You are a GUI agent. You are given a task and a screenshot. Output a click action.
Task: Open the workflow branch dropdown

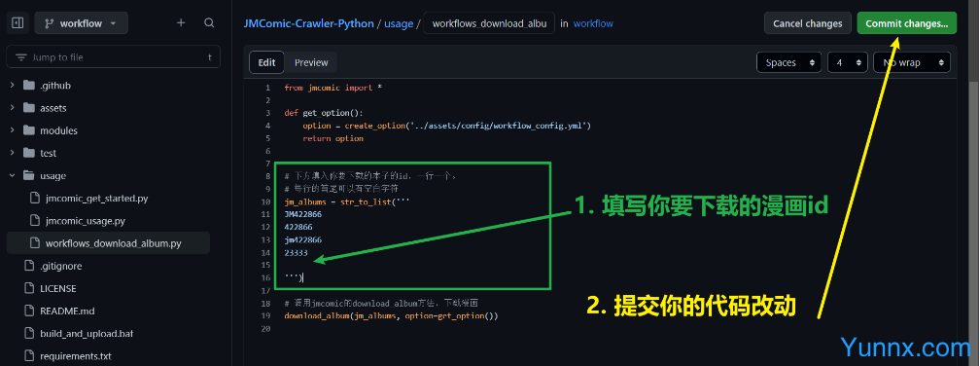click(x=82, y=23)
